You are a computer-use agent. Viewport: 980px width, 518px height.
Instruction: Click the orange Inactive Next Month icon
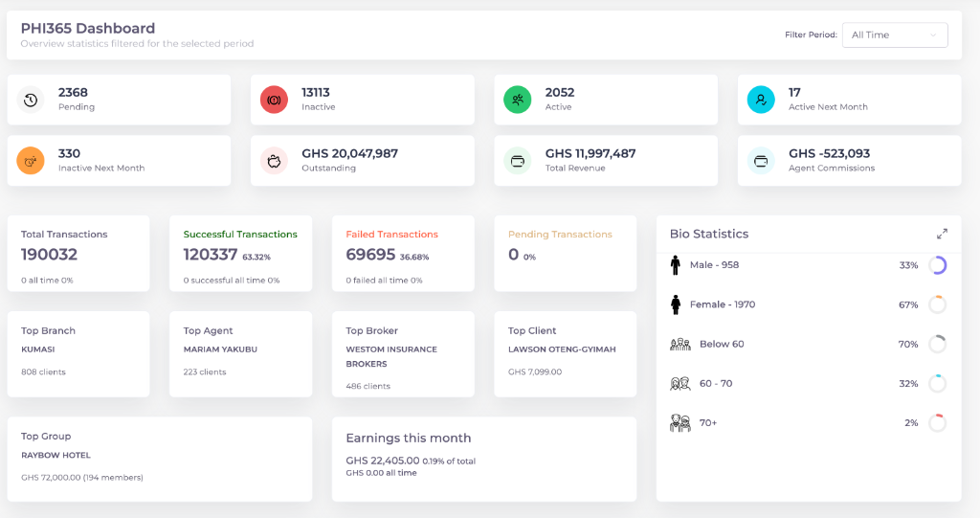click(x=31, y=161)
